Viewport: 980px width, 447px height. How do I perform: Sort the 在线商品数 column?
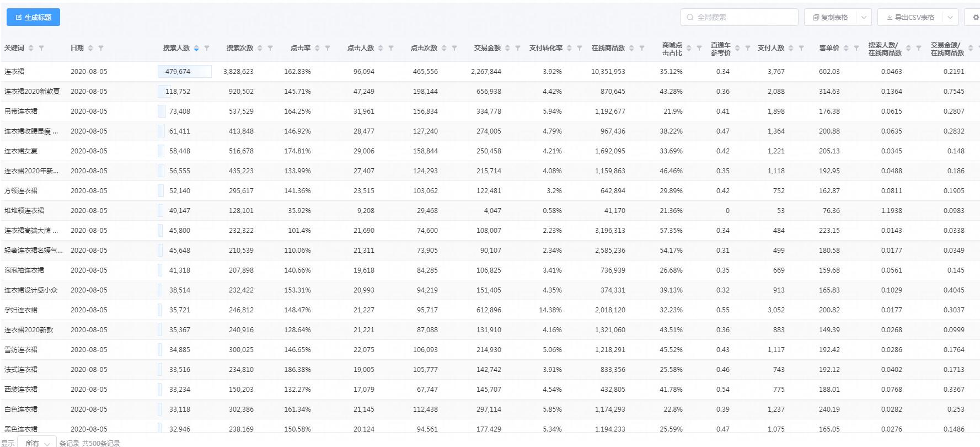[631, 48]
